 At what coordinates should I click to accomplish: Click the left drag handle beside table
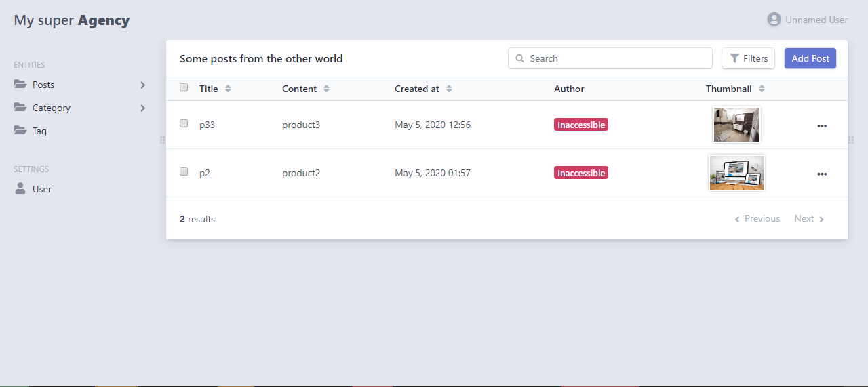coord(163,140)
